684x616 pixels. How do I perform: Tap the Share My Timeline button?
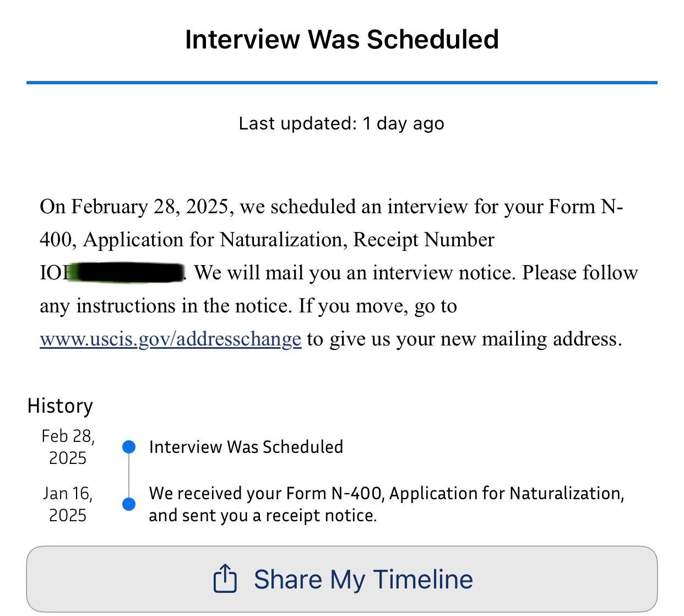(342, 579)
